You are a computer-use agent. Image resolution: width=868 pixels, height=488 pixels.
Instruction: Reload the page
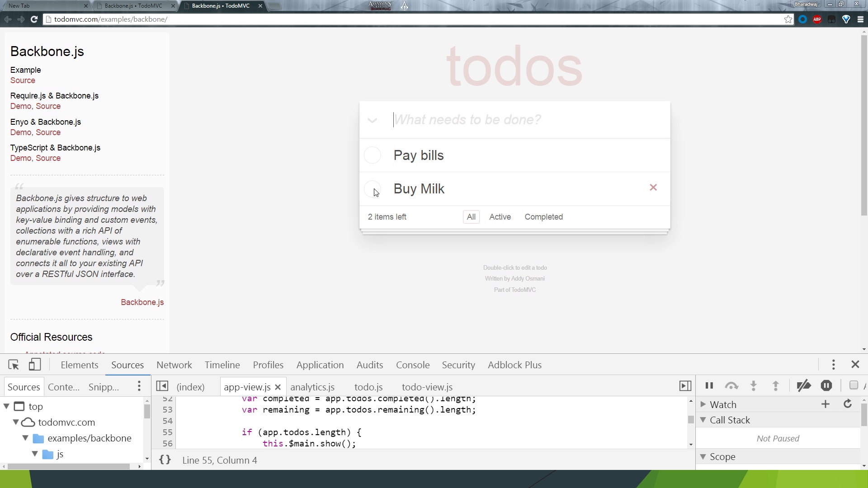pyautogui.click(x=34, y=19)
